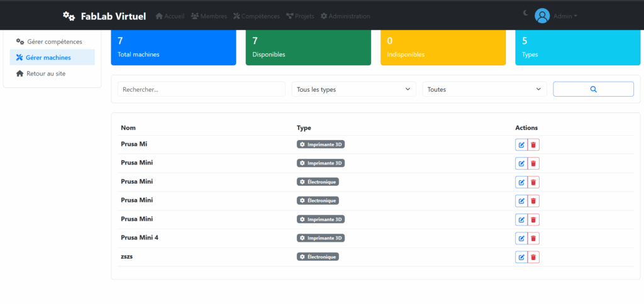The width and height of the screenshot is (644, 304).
Task: Click the FabLab Virtuel gears logo icon
Action: click(69, 16)
